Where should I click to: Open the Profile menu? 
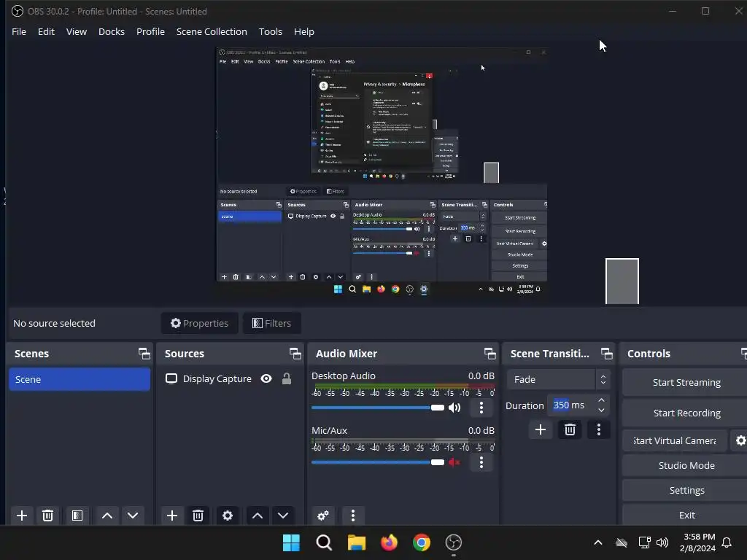click(x=150, y=31)
